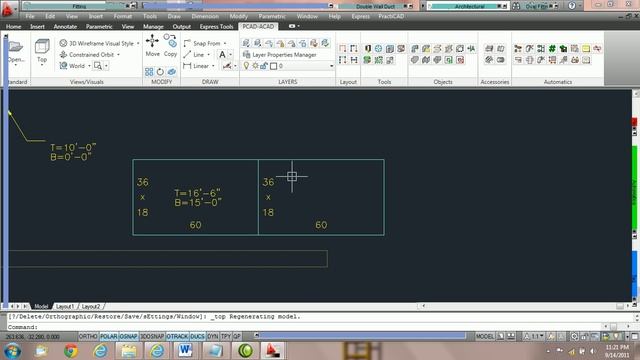Click the yellow note icon in Automatics
The height and width of the screenshot is (360, 640).
(586, 49)
